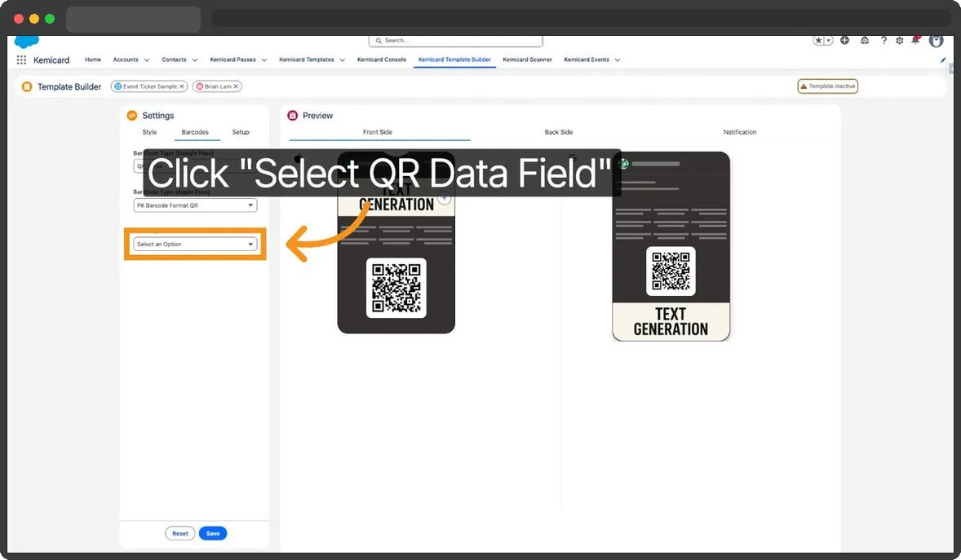Remove the Event Ticket Sample pill
The height and width of the screenshot is (560, 961).
[181, 86]
